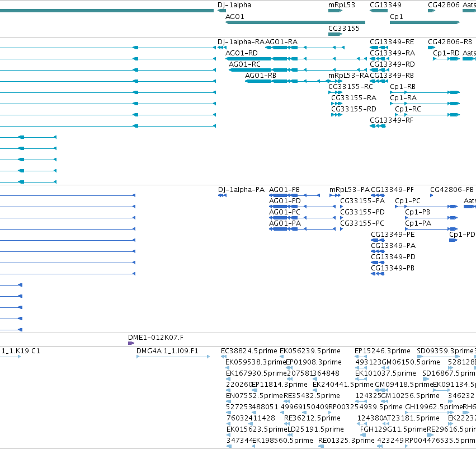
Task: Click the CG33155-RC transcript label
Action: point(350,87)
